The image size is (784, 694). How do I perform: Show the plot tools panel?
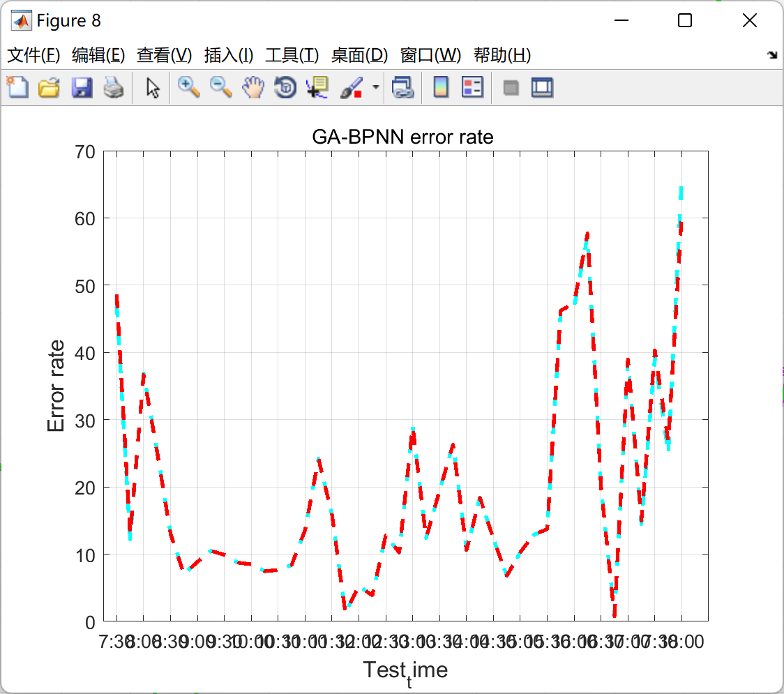[x=543, y=87]
